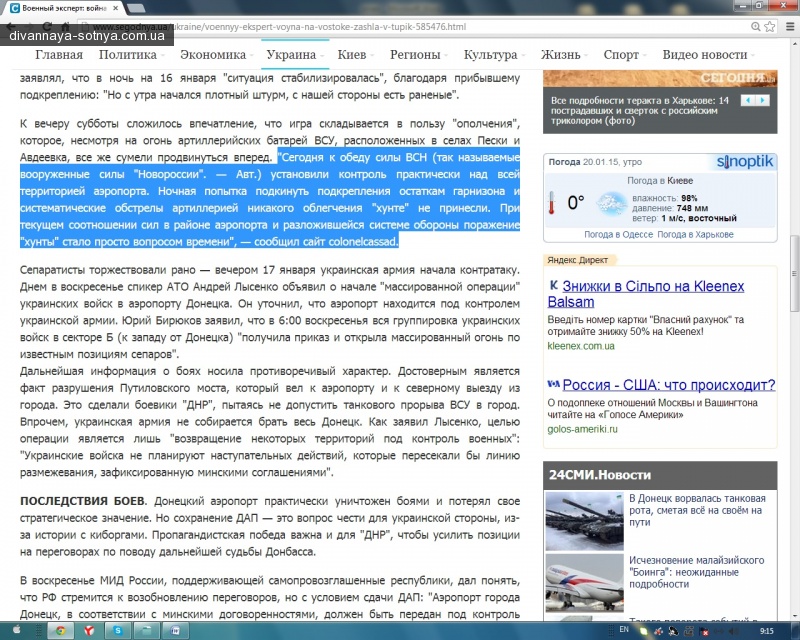Open the Видео новости section

point(704,55)
